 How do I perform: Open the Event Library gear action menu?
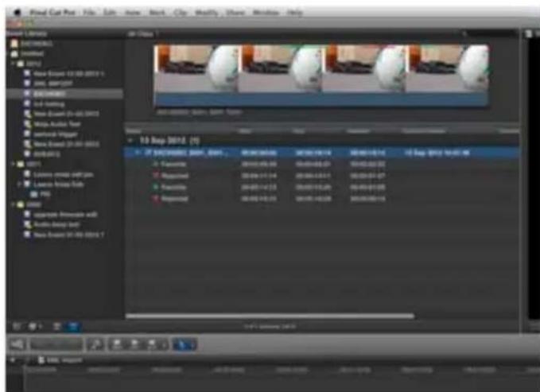(34, 326)
